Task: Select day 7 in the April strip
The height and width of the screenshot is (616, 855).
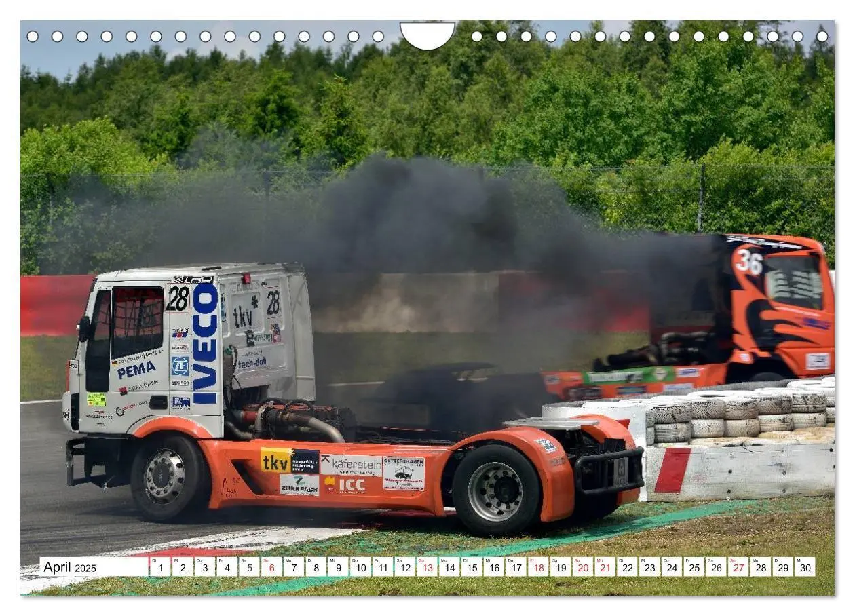Action: [x=294, y=567]
